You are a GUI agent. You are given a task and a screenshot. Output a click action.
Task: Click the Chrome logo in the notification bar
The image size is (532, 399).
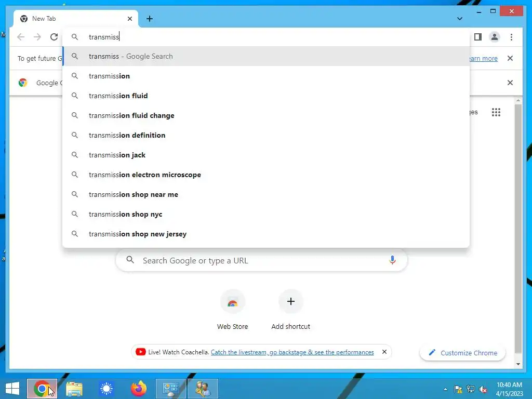[x=23, y=83]
